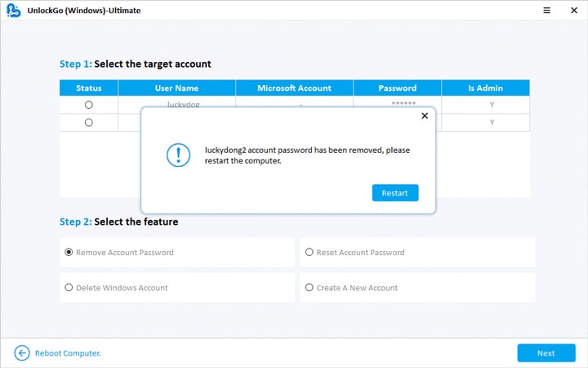Click the Is Admin column header
Viewport: 588px width, 368px height.
[485, 88]
